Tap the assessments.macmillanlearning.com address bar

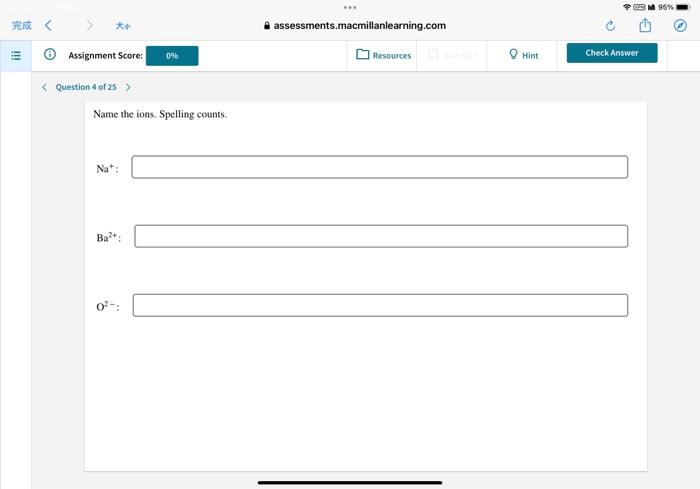[355, 25]
